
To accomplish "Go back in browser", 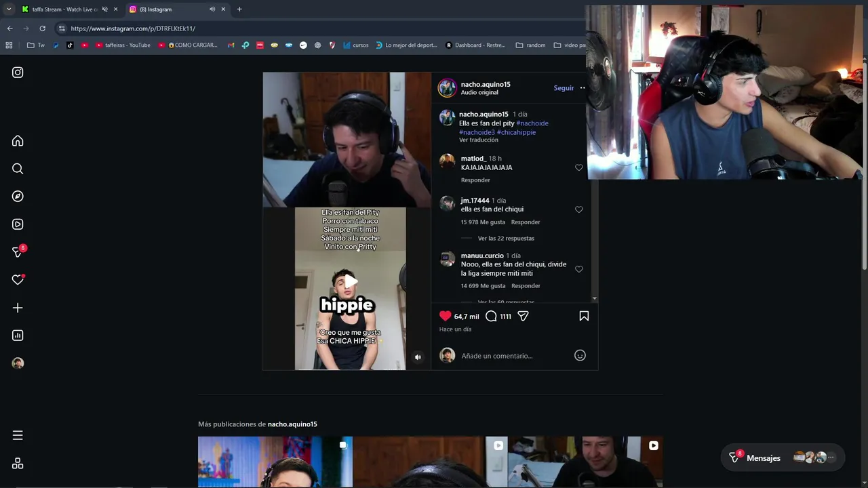I will pos(9,28).
